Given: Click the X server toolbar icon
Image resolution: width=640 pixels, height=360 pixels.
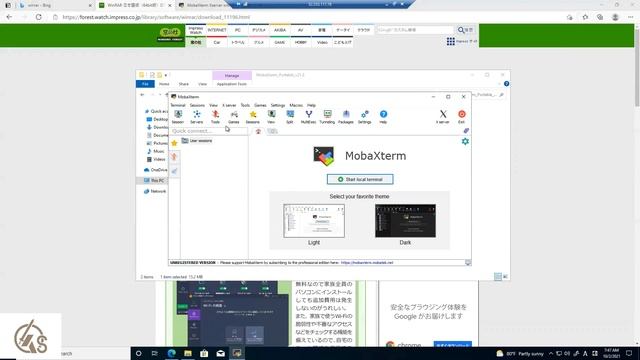Looking at the screenshot, I should pos(443,117).
